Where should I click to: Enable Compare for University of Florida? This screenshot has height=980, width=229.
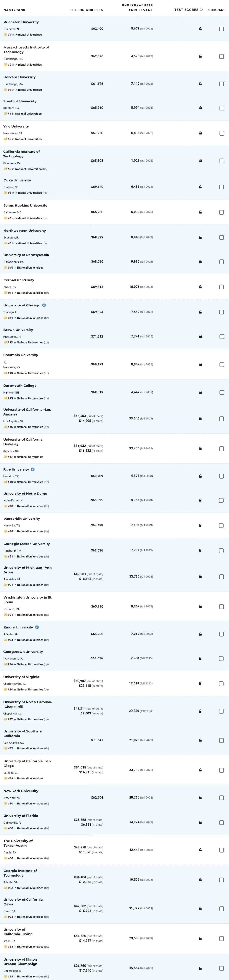pos(221,822)
